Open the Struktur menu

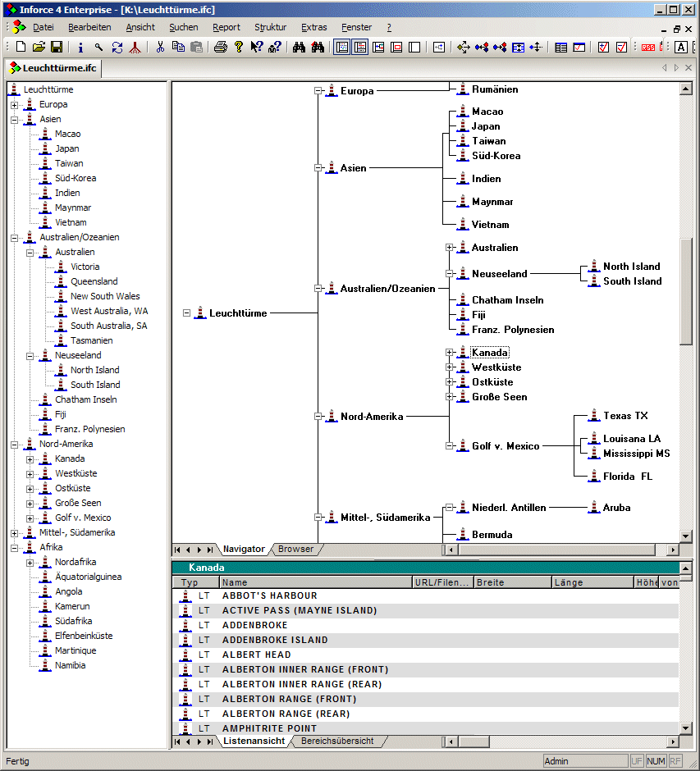(x=270, y=27)
